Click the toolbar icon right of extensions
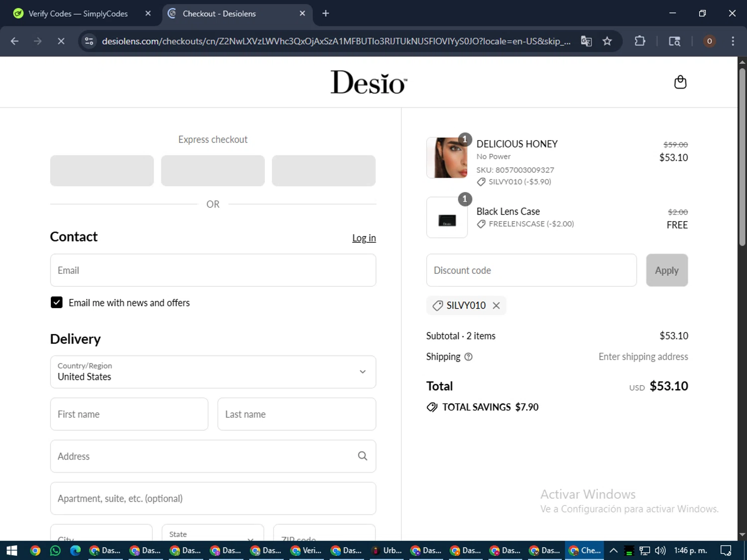The height and width of the screenshot is (560, 747). tap(674, 41)
